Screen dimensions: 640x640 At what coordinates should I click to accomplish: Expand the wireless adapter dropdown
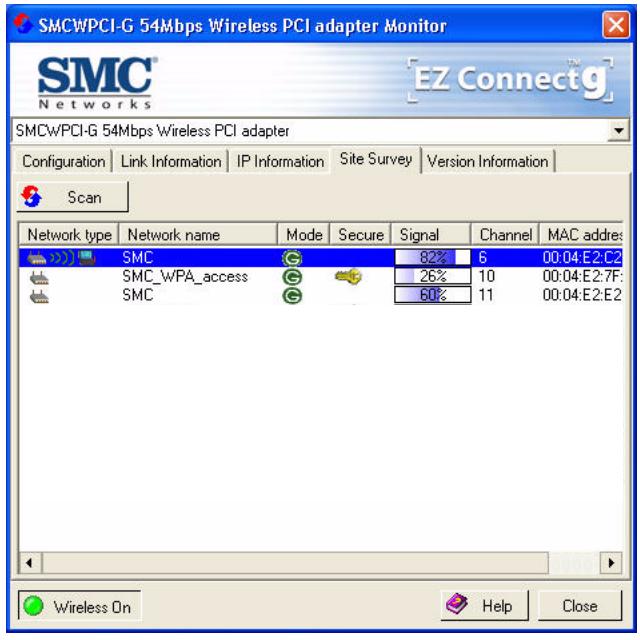pyautogui.click(x=618, y=131)
